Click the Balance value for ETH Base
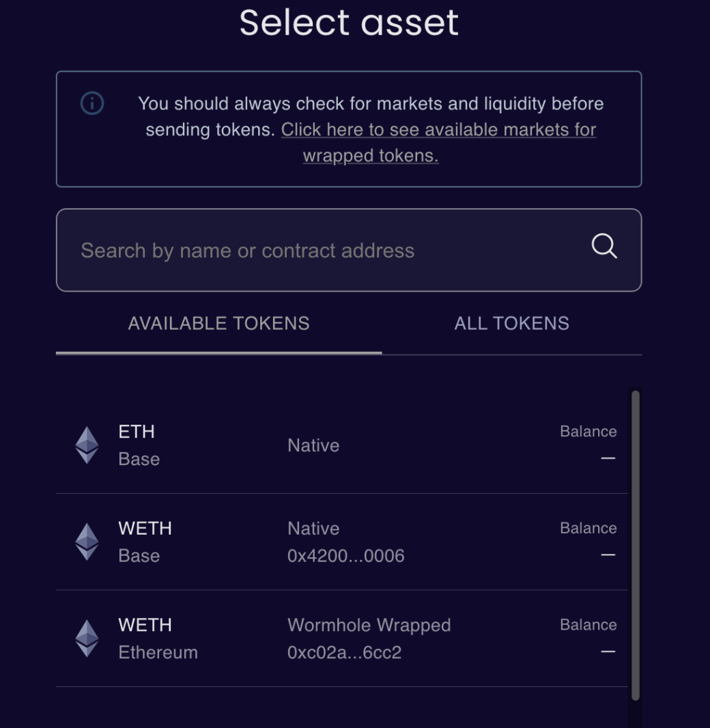This screenshot has width=710, height=728. tap(608, 458)
